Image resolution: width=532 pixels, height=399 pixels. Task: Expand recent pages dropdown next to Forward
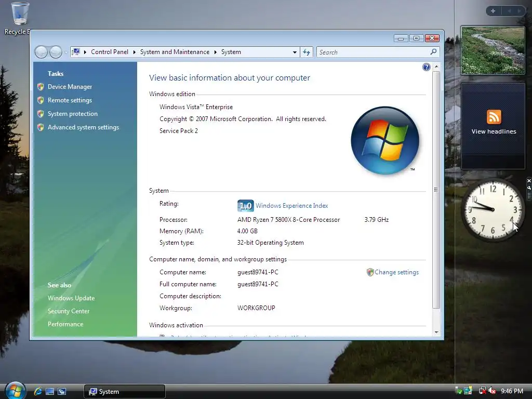pyautogui.click(x=66, y=52)
